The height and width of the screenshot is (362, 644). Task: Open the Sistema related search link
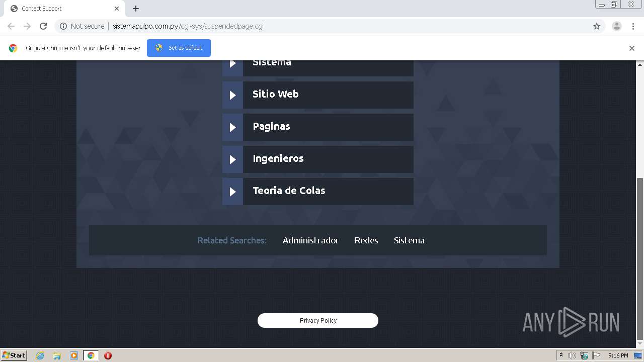[x=409, y=240]
